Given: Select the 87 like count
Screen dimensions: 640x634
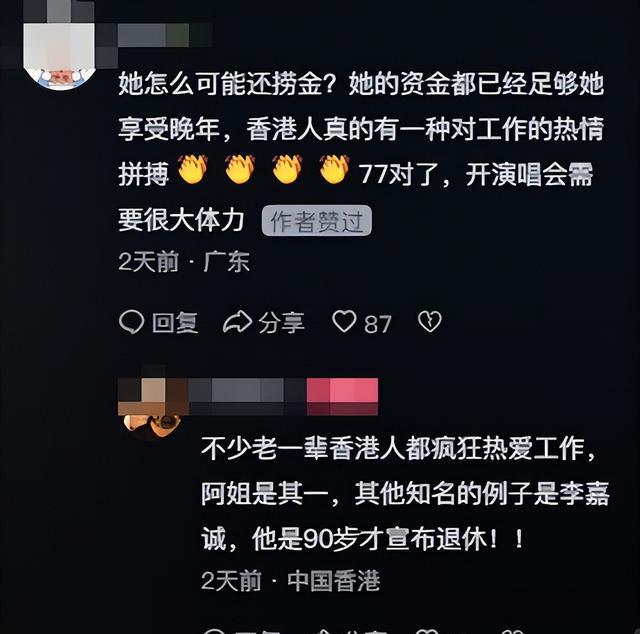Looking at the screenshot, I should coord(378,324).
